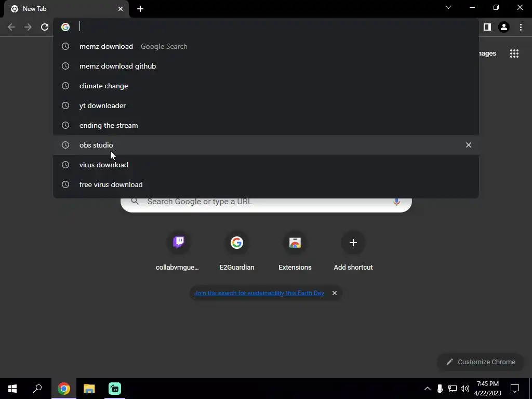Open the Windows Start menu
532x399 pixels.
point(12,389)
